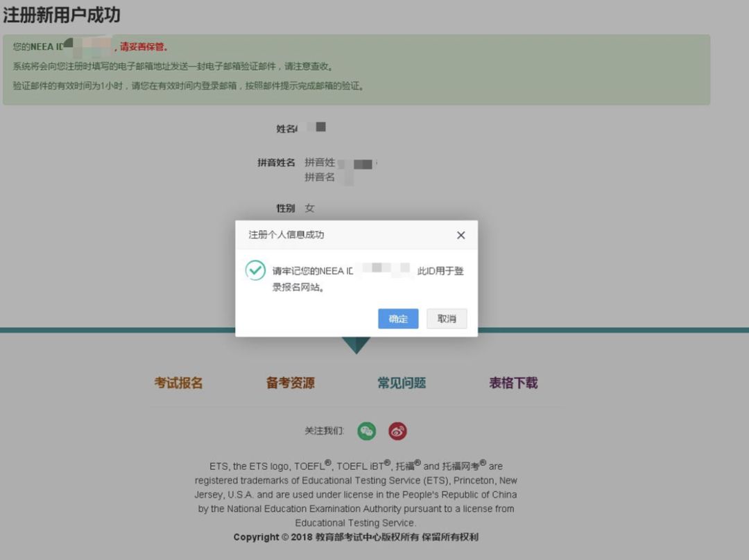The width and height of the screenshot is (749, 560).
Task: Confirm with the blue 确定 button
Action: pos(398,319)
